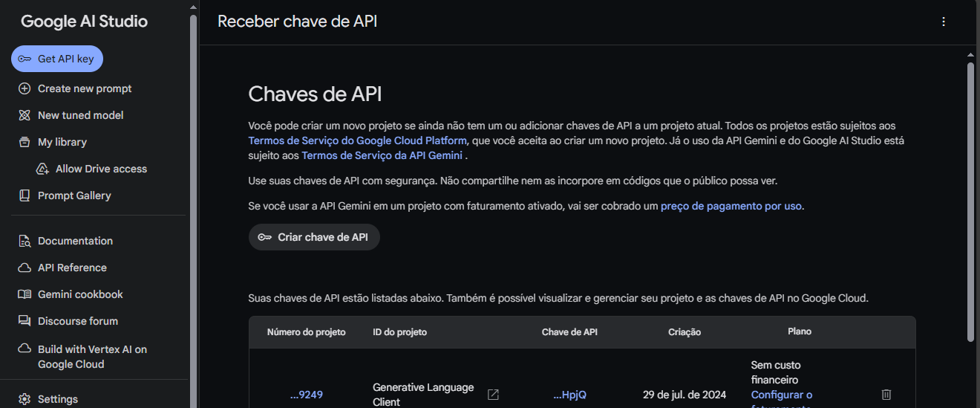
Task: Open preço de pagamento por uso link
Action: (731, 206)
